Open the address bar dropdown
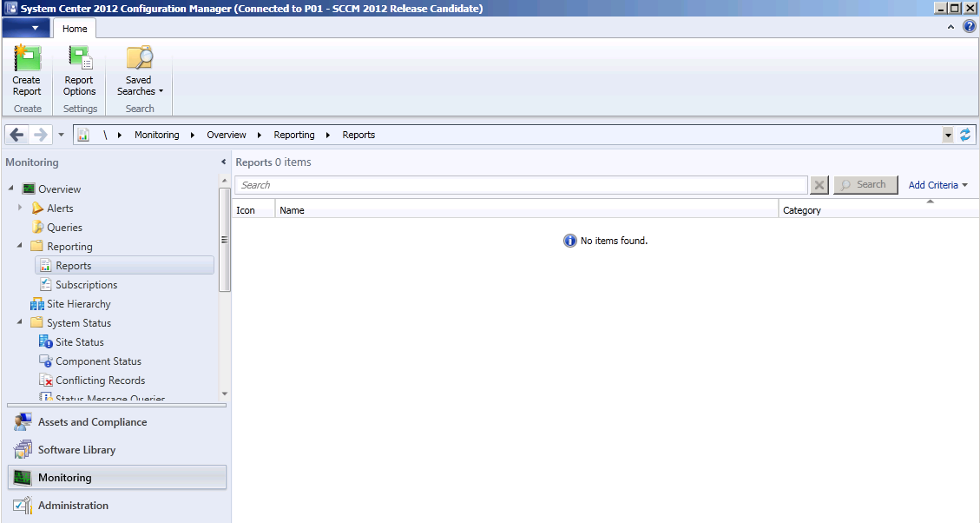This screenshot has height=523, width=980. (x=948, y=135)
